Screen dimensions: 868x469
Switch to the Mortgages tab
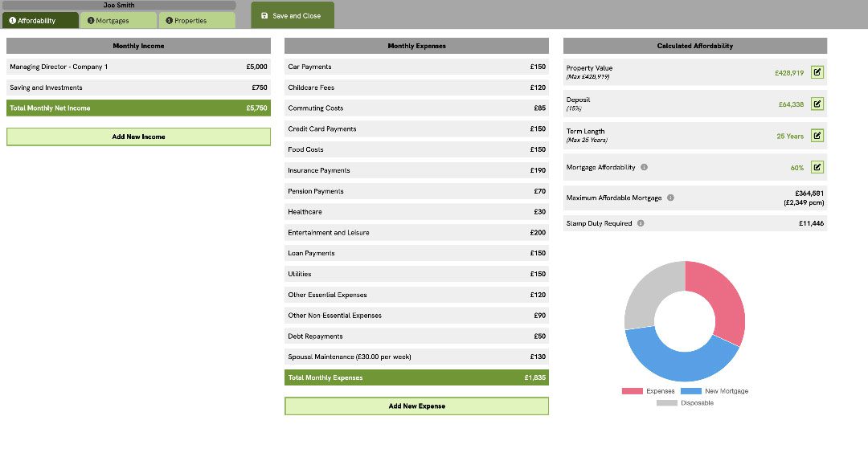tap(117, 20)
